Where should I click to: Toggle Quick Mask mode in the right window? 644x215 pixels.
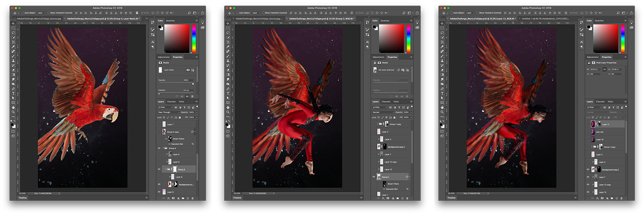(x=442, y=131)
